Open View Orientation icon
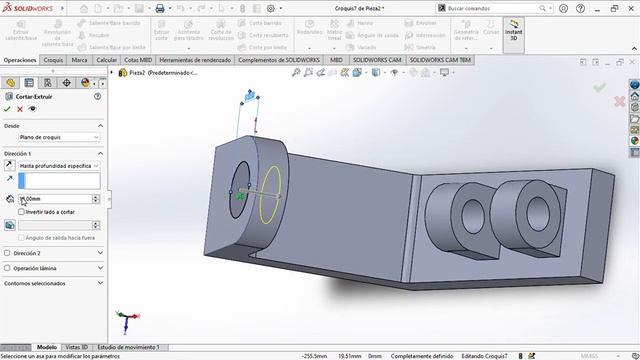Image resolution: width=640 pixels, height=360 pixels. click(357, 73)
